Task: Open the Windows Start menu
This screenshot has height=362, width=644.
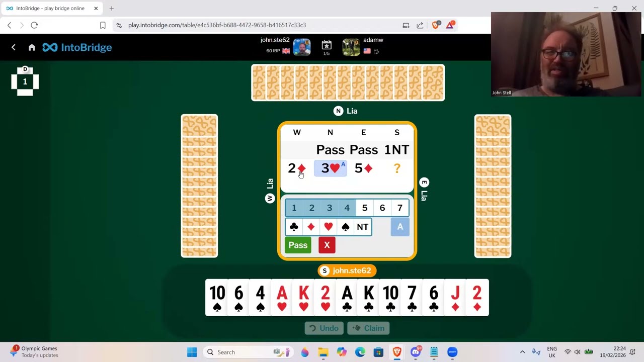Action: pos(192,352)
